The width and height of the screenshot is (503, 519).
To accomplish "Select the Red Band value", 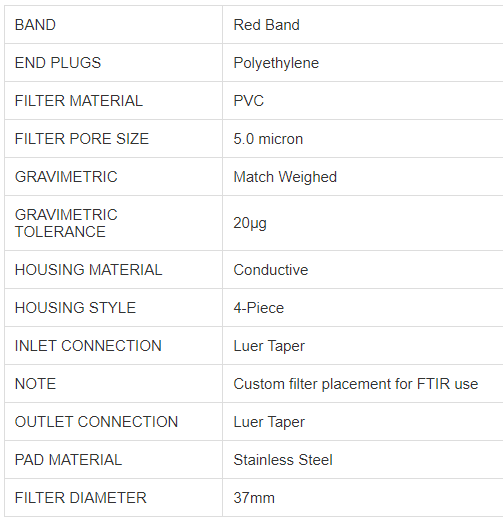I will click(x=266, y=25).
